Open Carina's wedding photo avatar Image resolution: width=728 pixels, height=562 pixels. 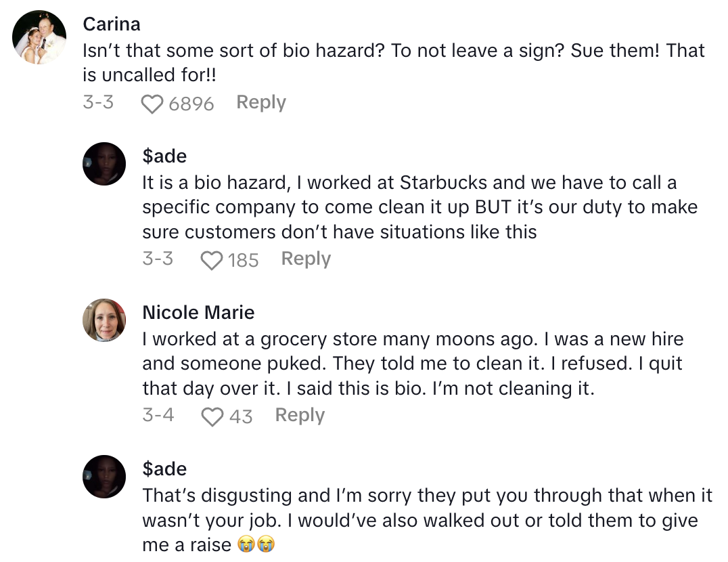point(40,37)
